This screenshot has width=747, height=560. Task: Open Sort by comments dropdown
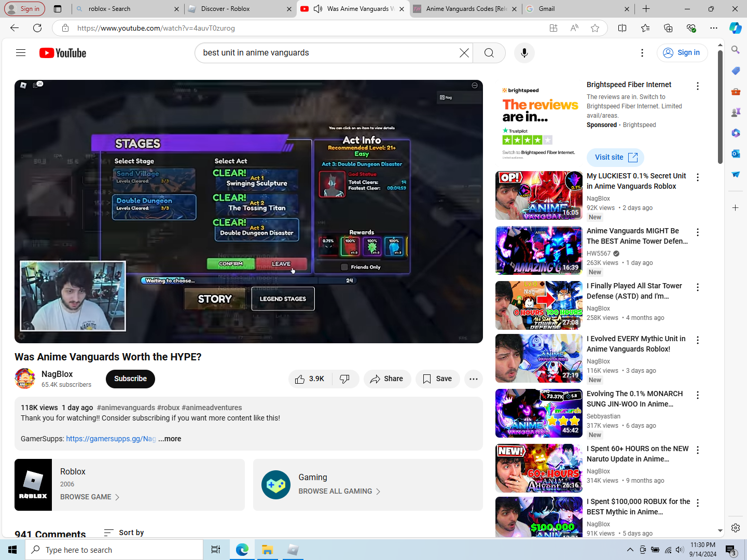pos(124,533)
